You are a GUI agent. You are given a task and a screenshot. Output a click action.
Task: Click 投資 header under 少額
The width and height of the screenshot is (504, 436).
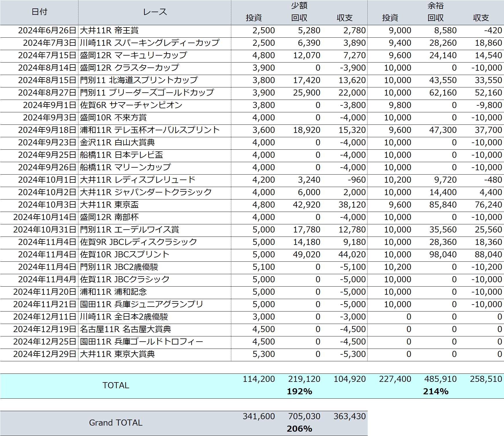tap(254, 18)
